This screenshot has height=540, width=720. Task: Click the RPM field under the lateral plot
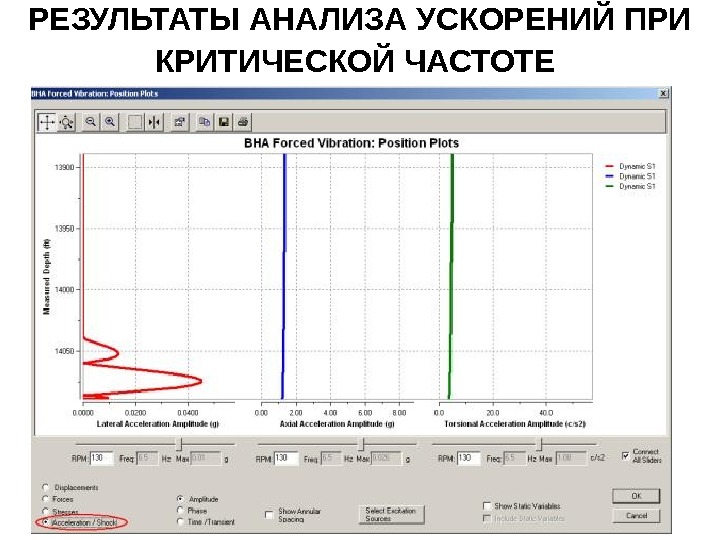tap(101, 458)
